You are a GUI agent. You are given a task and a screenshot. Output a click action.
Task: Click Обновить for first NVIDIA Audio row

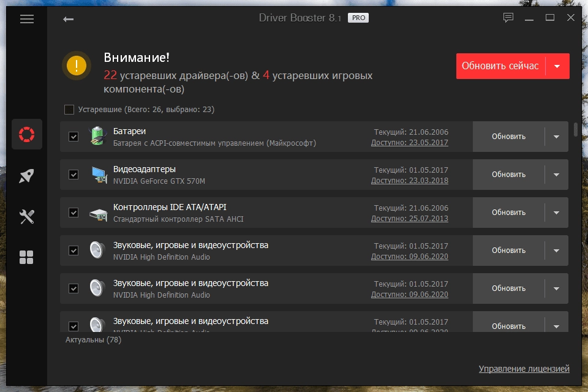pos(508,251)
